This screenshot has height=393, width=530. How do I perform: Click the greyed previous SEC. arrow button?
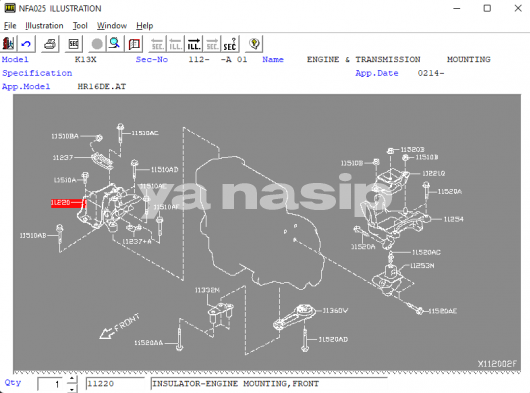click(158, 44)
